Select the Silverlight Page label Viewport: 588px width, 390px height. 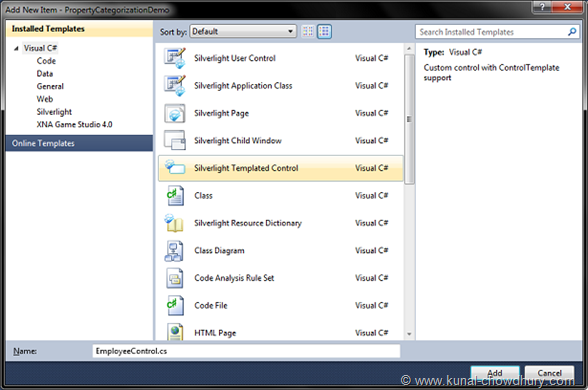click(221, 113)
